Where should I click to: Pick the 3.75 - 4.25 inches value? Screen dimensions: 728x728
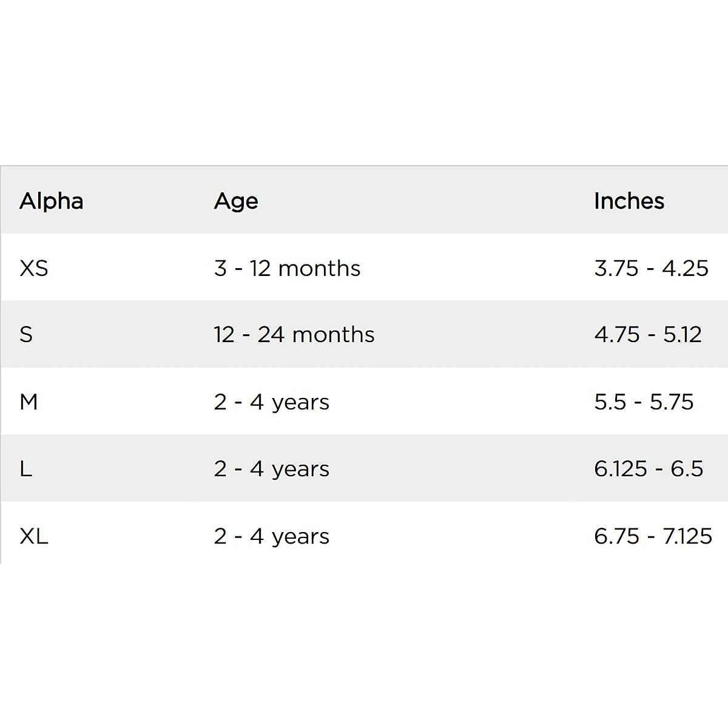click(651, 268)
